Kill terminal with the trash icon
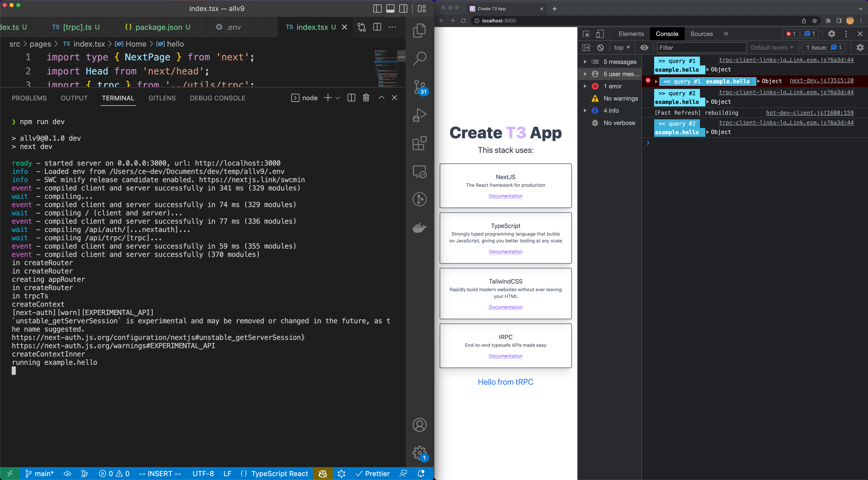The height and width of the screenshot is (480, 868). pos(366,98)
